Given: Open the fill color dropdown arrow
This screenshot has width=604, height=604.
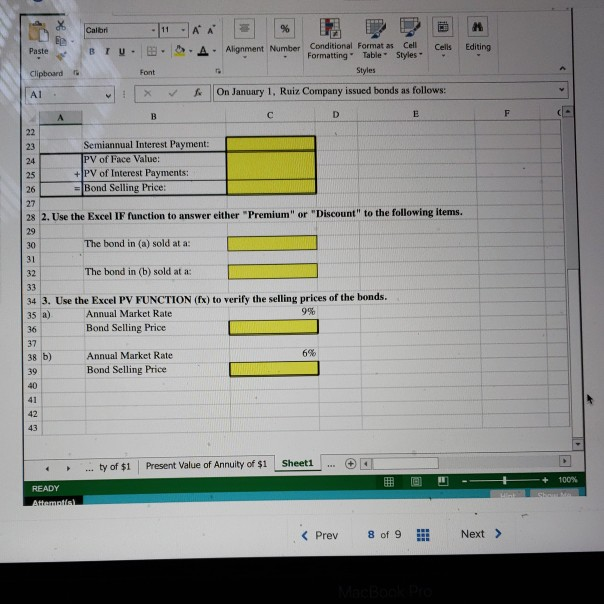Looking at the screenshot, I should 191,51.
